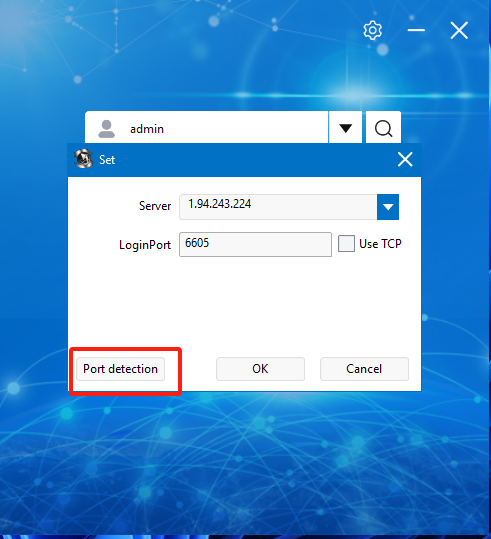Confirm settings with the OK button
The width and height of the screenshot is (491, 539).
[260, 369]
